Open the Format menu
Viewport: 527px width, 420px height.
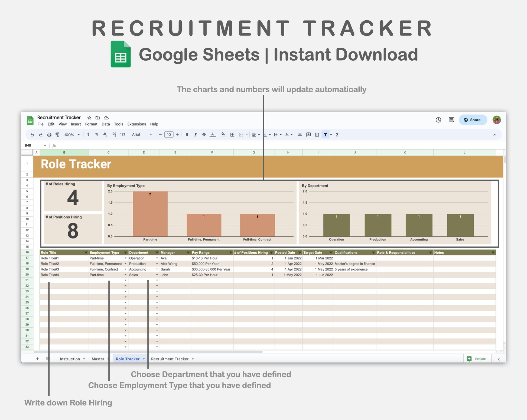click(91, 124)
